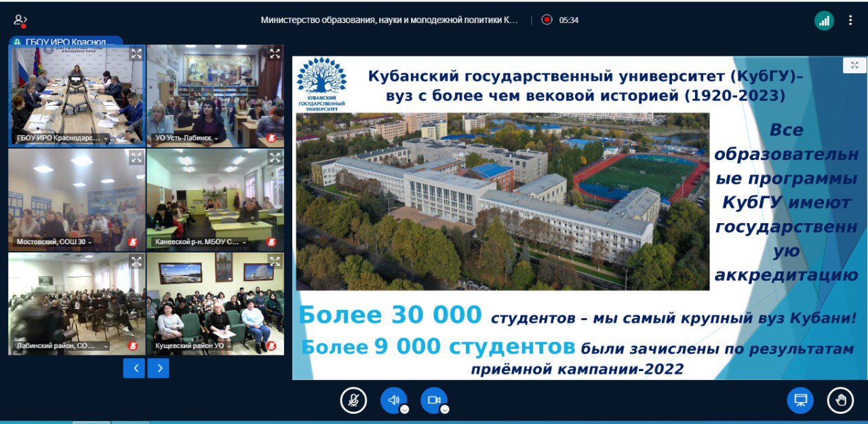Open the camera device options arrow
Screen dimensions: 868x424
tap(445, 409)
